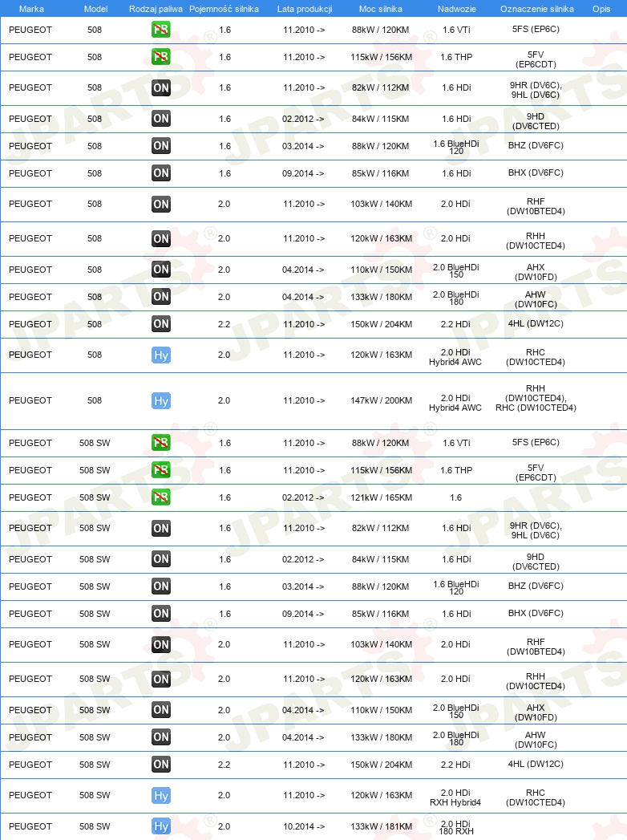
Task: Select AHW (DW10FC) in the 508 SW row
Action: click(536, 740)
